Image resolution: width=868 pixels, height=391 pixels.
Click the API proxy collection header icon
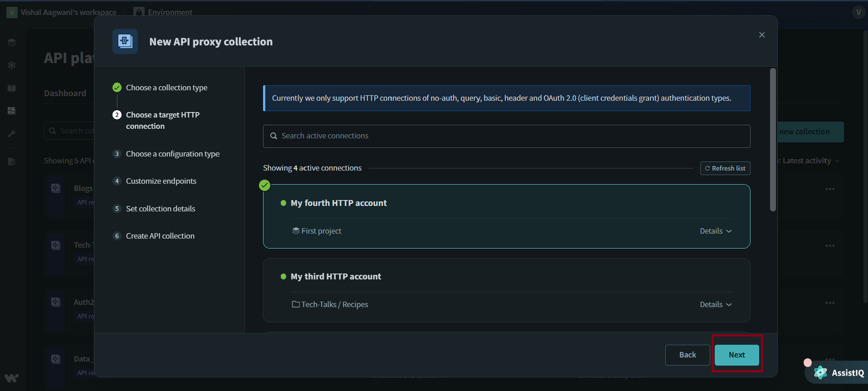pyautogui.click(x=125, y=41)
